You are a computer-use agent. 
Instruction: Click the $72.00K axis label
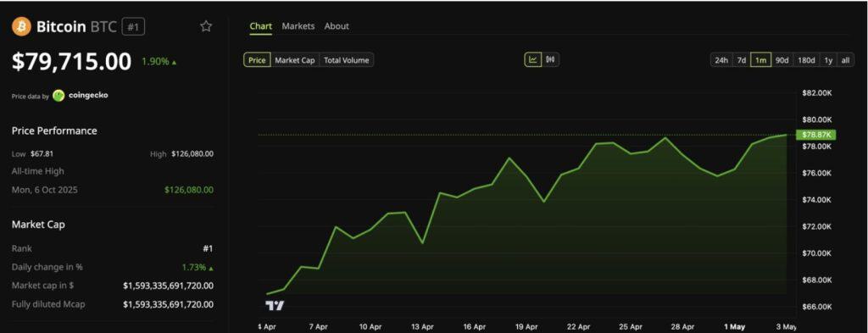pyautogui.click(x=816, y=226)
